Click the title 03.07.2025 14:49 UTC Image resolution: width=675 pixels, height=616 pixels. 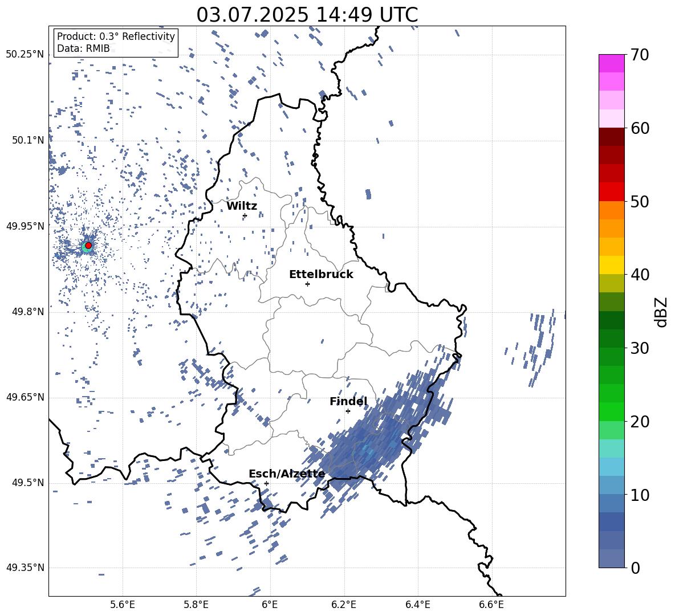[307, 15]
